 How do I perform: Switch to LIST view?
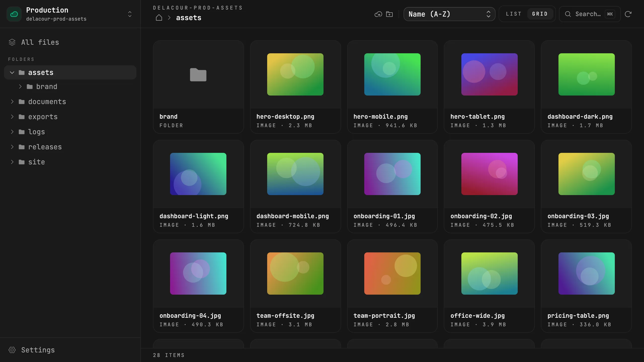tap(514, 14)
